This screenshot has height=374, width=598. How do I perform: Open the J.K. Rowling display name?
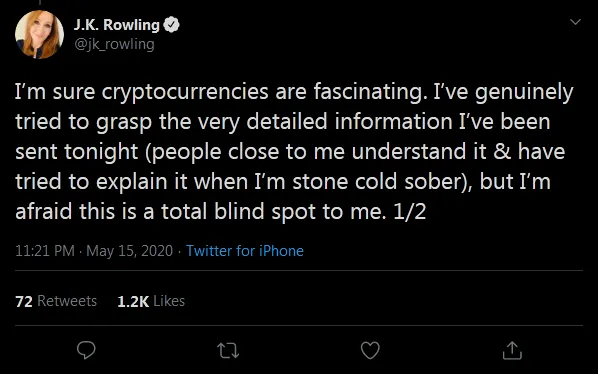[x=117, y=25]
